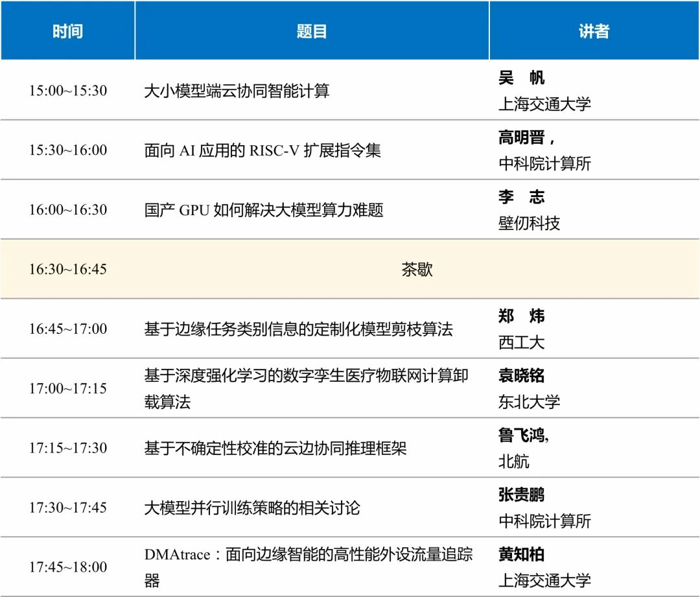Click the talk title 大小模型端云协同智能计算
Image resolution: width=700 pixels, height=597 pixels.
237,91
